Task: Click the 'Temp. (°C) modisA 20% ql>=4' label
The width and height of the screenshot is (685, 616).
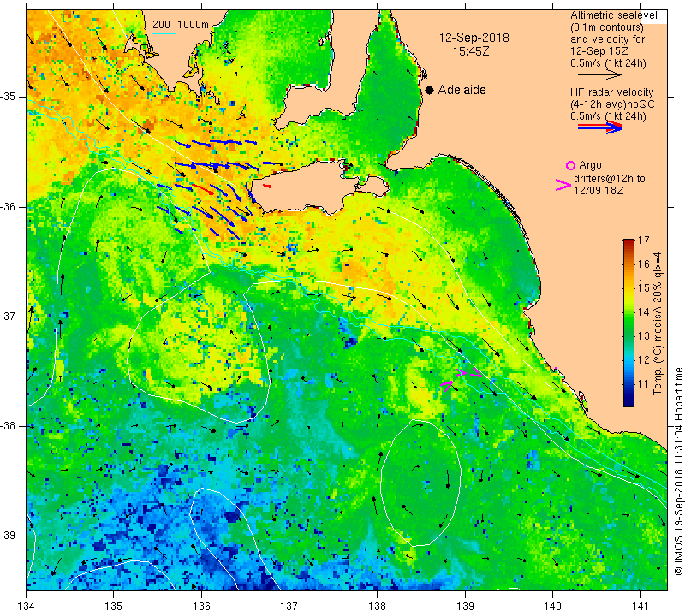Action: pyautogui.click(x=658, y=323)
